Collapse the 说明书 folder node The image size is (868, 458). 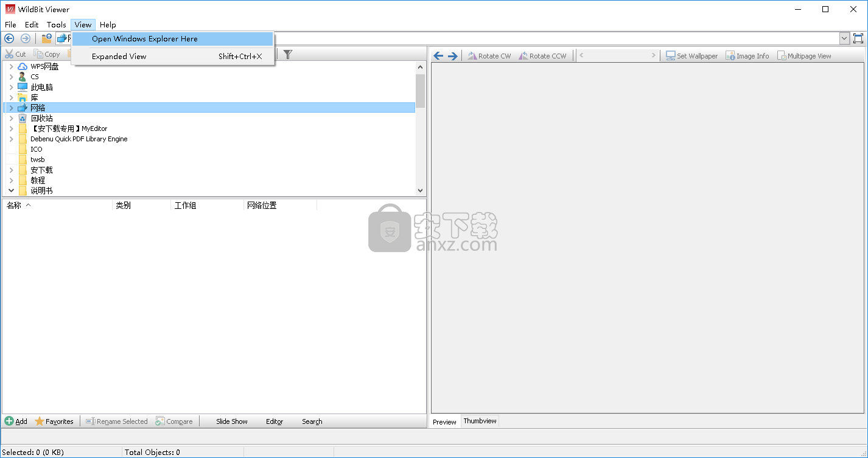[x=11, y=191]
